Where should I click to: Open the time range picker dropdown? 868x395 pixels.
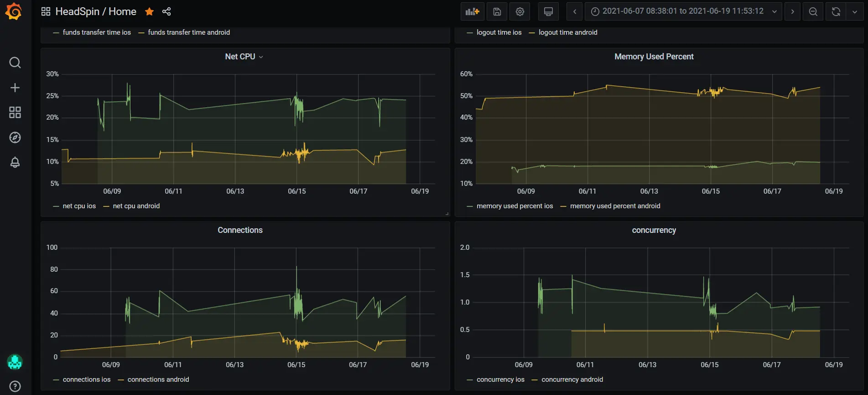[x=683, y=11]
